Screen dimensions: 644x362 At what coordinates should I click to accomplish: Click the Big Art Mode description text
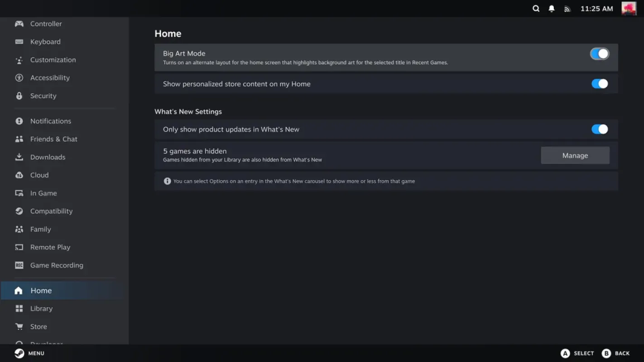[x=305, y=62]
